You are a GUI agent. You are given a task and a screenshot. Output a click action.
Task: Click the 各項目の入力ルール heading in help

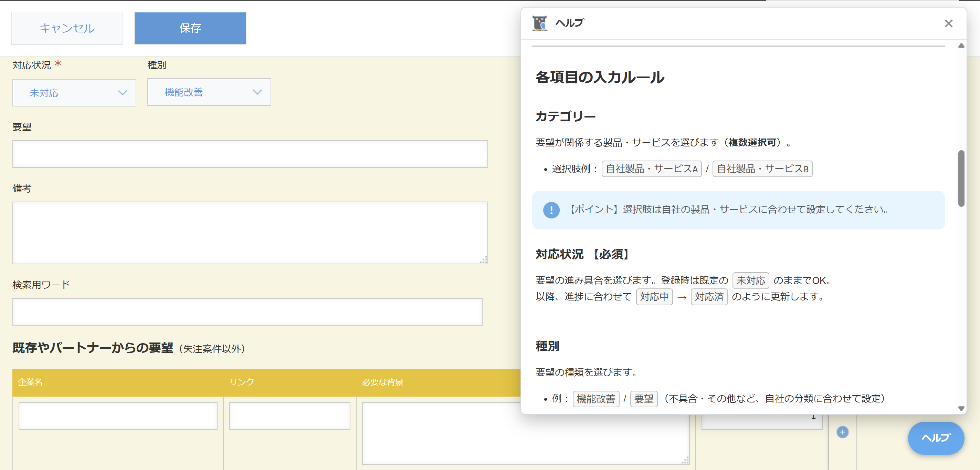click(600, 77)
